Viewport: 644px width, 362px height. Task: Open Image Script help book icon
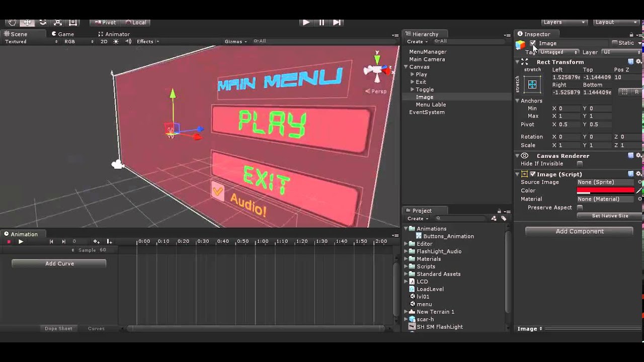[x=631, y=174]
